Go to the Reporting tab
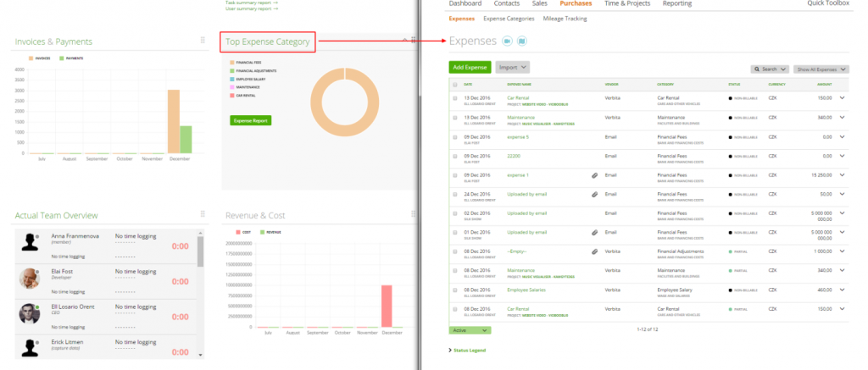The image size is (868, 370). [677, 3]
